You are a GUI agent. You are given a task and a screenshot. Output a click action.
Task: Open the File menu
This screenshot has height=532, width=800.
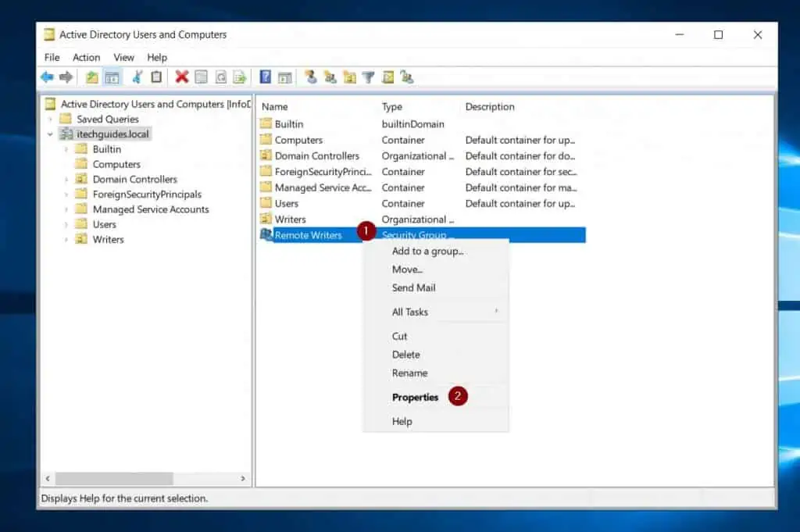(52, 58)
